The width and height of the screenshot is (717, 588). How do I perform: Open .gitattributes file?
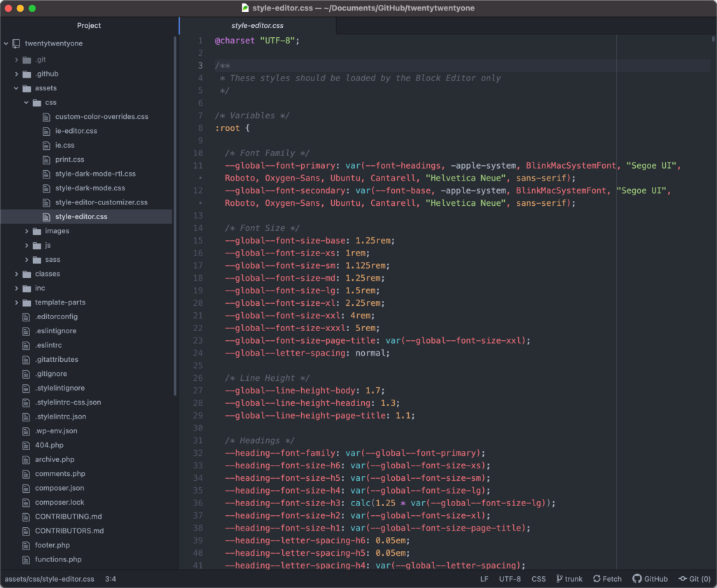pos(57,359)
